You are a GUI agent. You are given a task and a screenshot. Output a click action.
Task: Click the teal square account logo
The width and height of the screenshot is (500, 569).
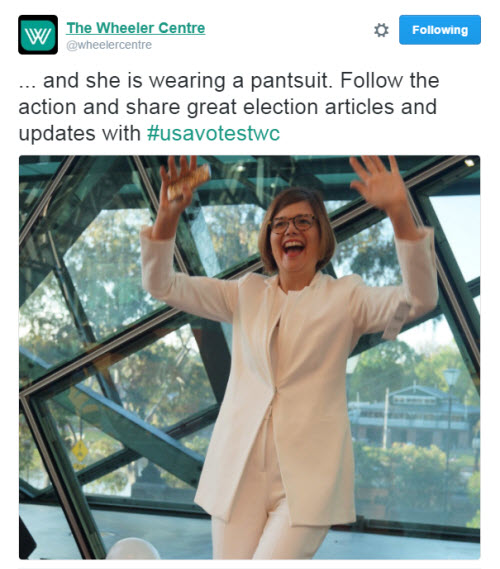(38, 35)
